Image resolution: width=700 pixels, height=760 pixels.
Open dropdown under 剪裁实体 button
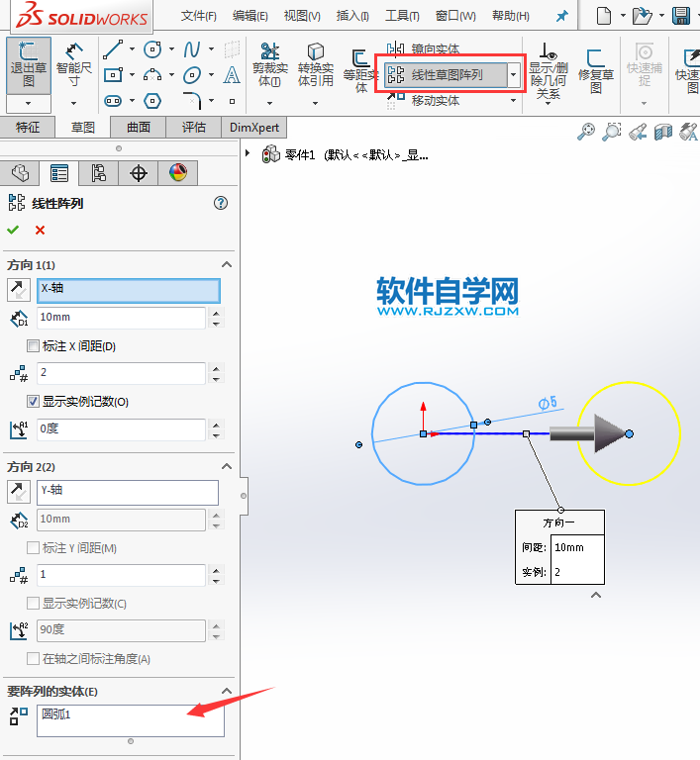[269, 103]
